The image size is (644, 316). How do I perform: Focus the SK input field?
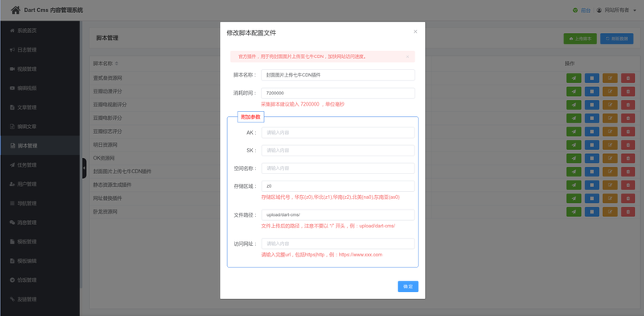337,151
